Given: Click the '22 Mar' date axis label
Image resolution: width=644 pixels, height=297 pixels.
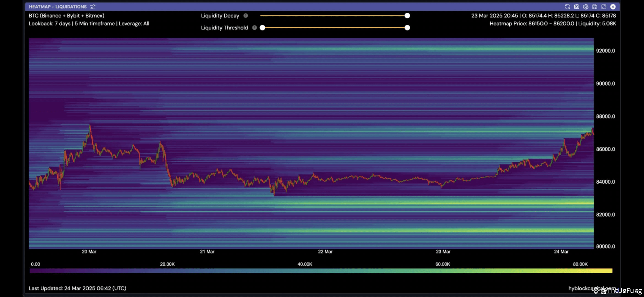Looking at the screenshot, I should (325, 252).
